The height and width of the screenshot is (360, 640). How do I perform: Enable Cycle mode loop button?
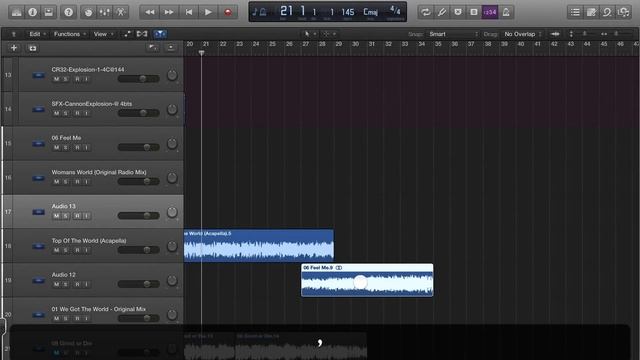[426, 12]
